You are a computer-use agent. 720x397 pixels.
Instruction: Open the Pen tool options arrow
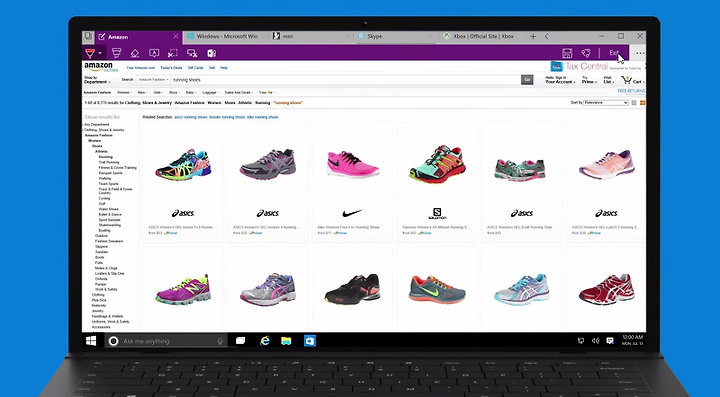(100, 53)
